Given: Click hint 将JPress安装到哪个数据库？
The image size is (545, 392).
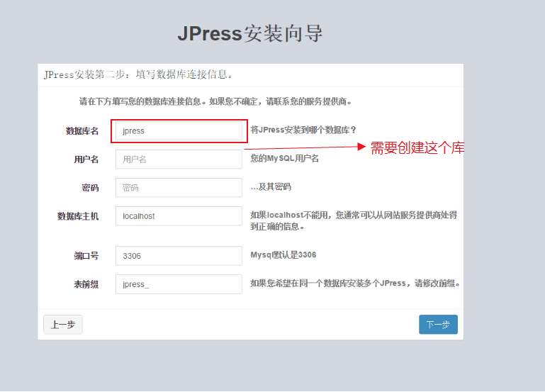Looking at the screenshot, I should 304,130.
